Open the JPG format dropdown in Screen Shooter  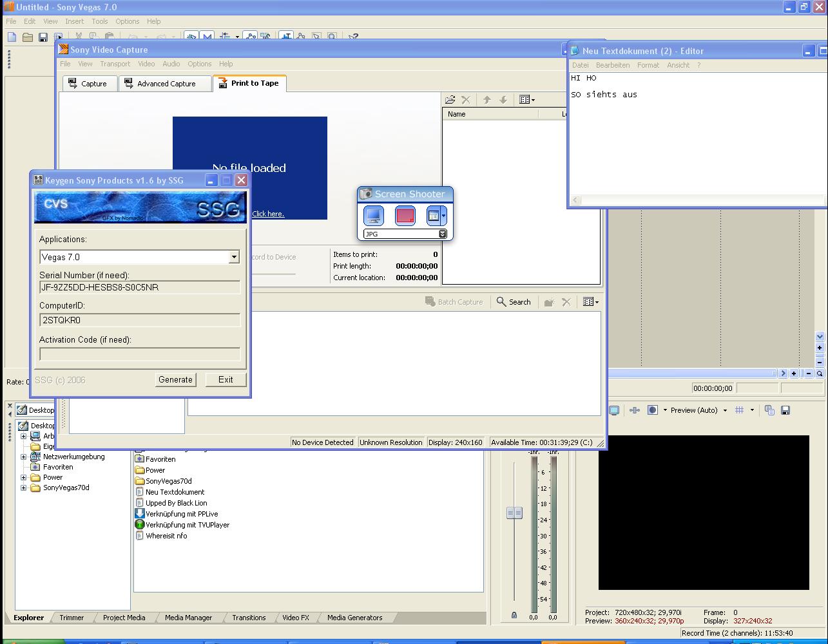tap(443, 234)
